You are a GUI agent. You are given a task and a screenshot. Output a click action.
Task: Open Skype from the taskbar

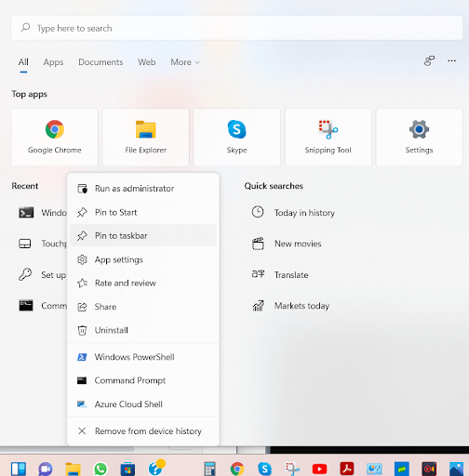264,469
